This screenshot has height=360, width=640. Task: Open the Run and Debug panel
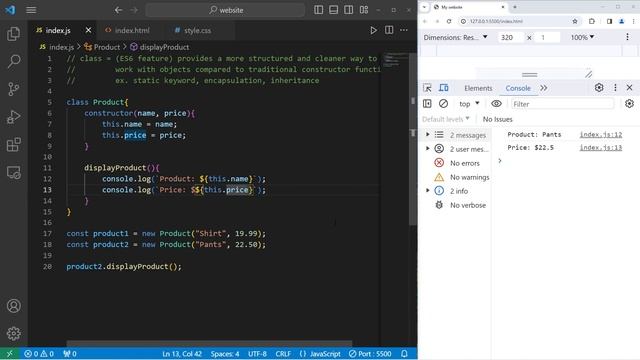point(13,117)
